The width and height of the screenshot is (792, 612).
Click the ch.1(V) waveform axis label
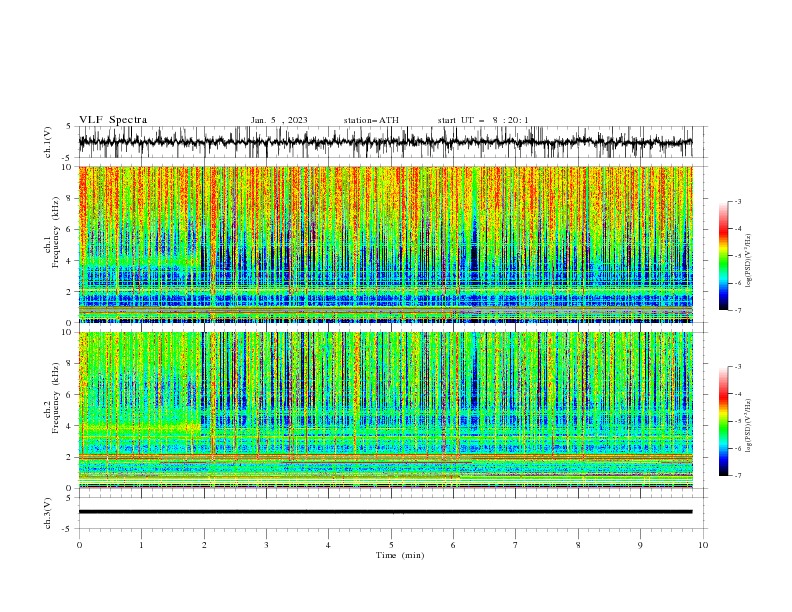pos(48,142)
